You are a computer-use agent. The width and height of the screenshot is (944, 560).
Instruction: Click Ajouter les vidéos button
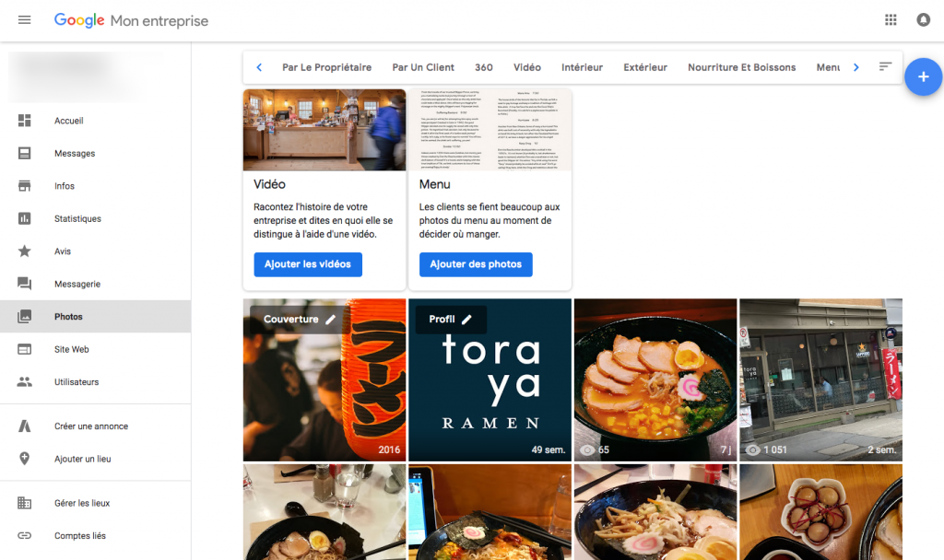click(308, 264)
